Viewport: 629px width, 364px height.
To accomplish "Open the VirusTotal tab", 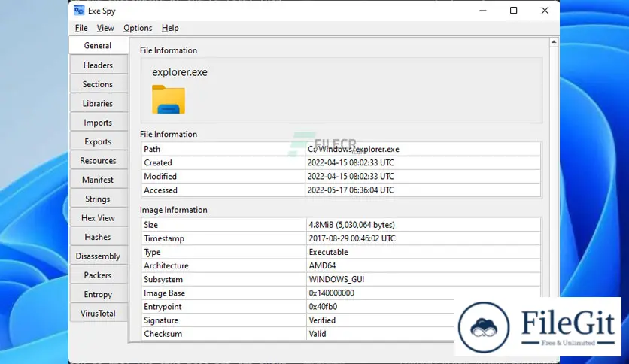I will point(99,314).
